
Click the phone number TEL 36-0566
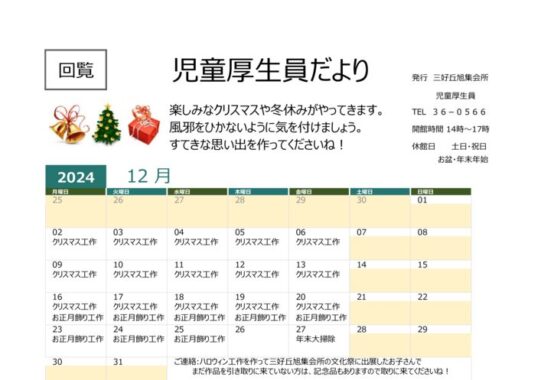click(449, 112)
